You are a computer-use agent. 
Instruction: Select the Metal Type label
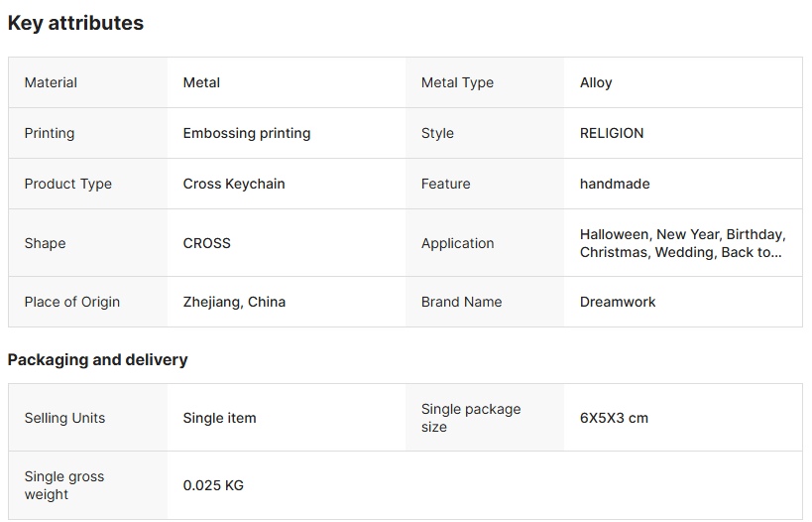(x=457, y=82)
